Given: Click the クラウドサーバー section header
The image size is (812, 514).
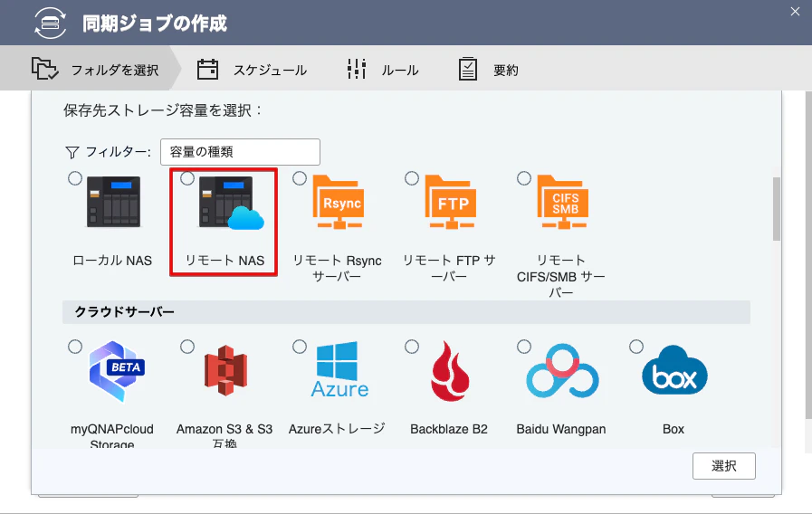Looking at the screenshot, I should pos(406,312).
